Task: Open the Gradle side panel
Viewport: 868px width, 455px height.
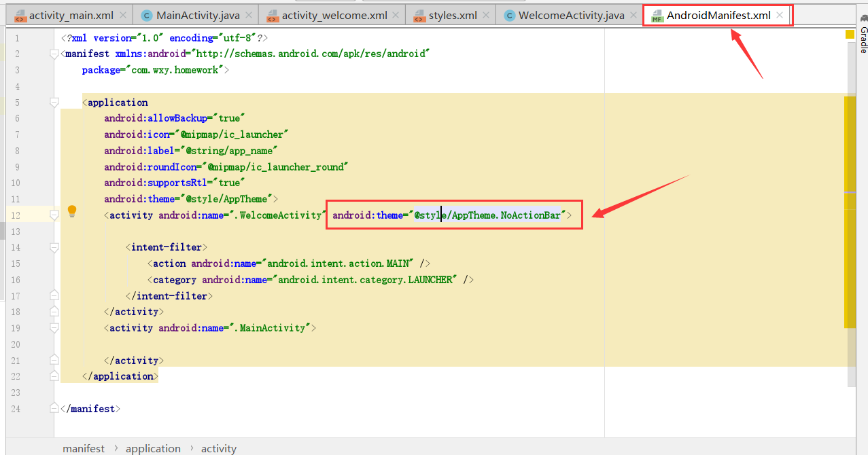Action: [x=863, y=34]
